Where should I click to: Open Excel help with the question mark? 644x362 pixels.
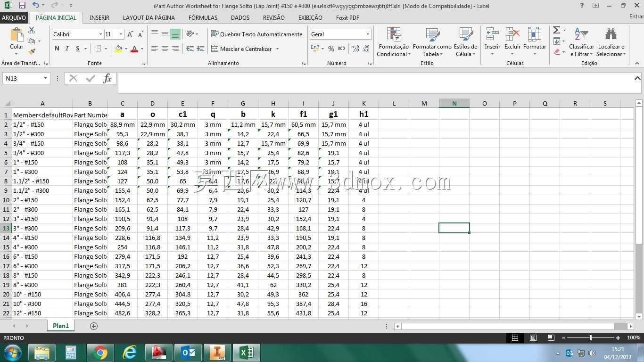point(582,6)
